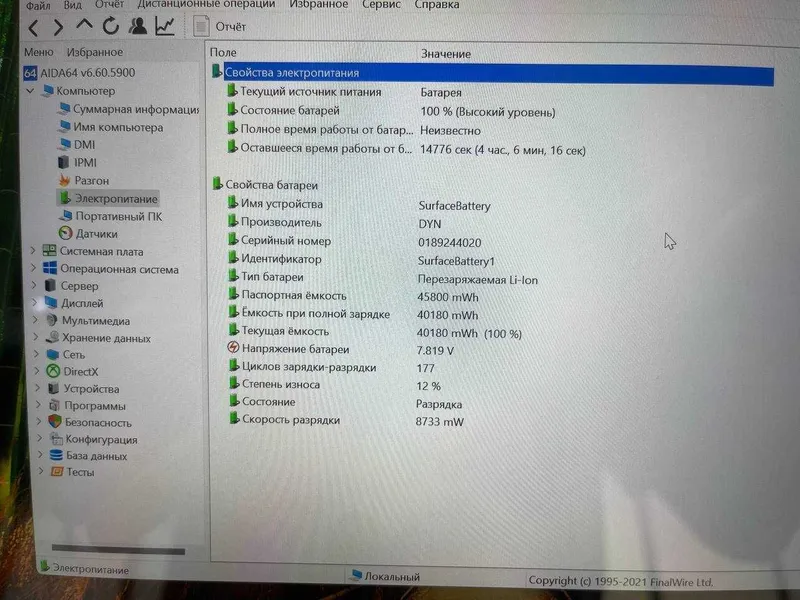
Task: Select DMI tree item
Action: tap(77, 144)
